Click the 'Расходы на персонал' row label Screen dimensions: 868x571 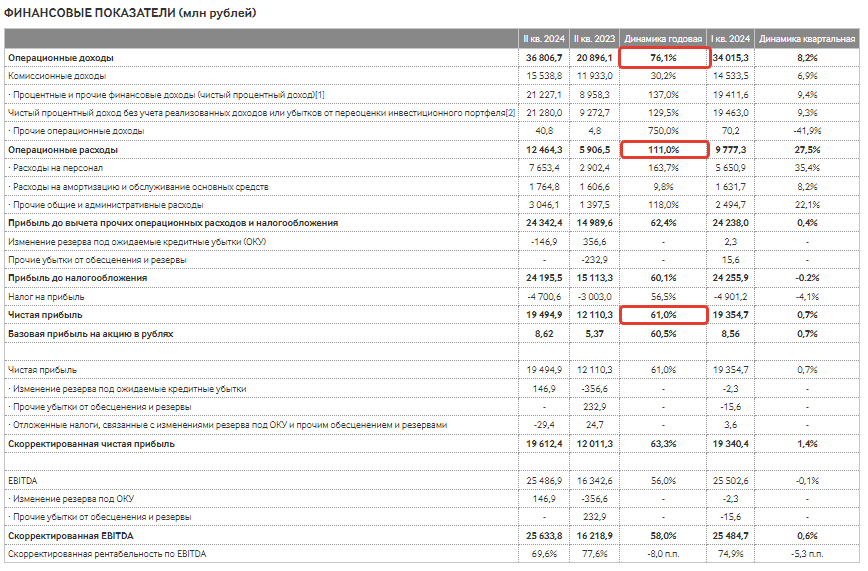pyautogui.click(x=56, y=168)
